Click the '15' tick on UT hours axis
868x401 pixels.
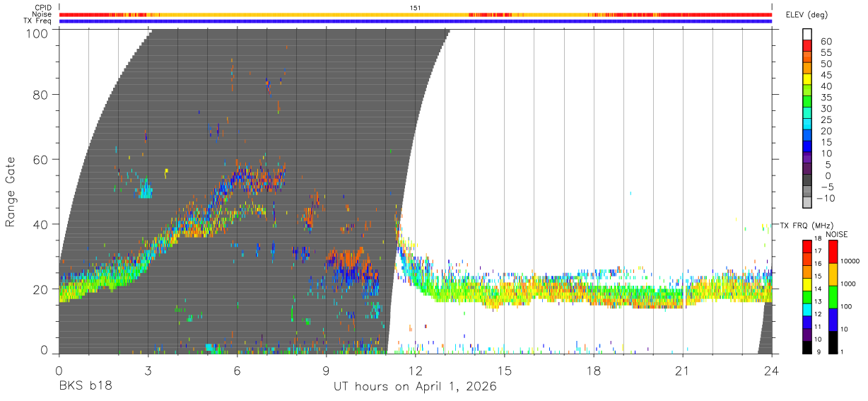505,370
